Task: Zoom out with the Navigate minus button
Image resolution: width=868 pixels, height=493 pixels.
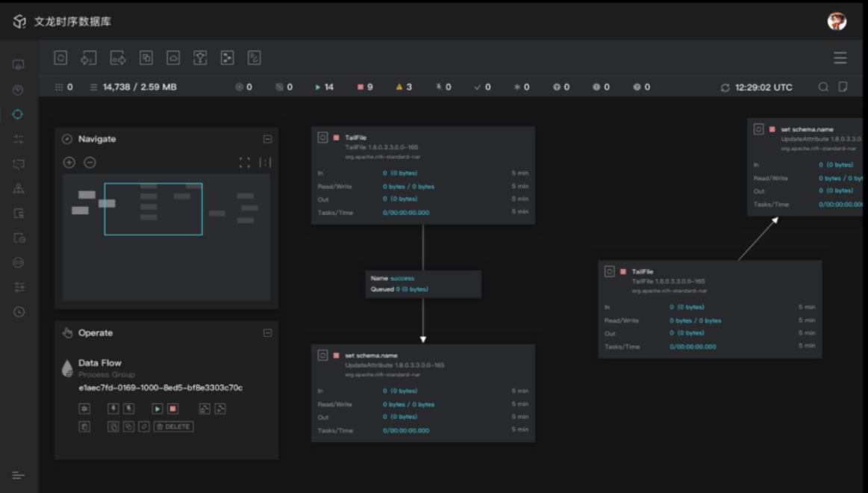Action: point(90,162)
